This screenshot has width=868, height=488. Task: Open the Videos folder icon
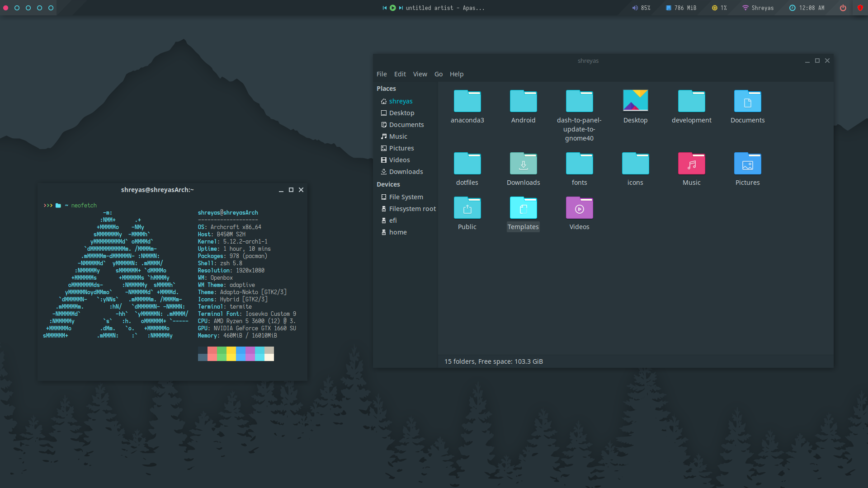579,208
